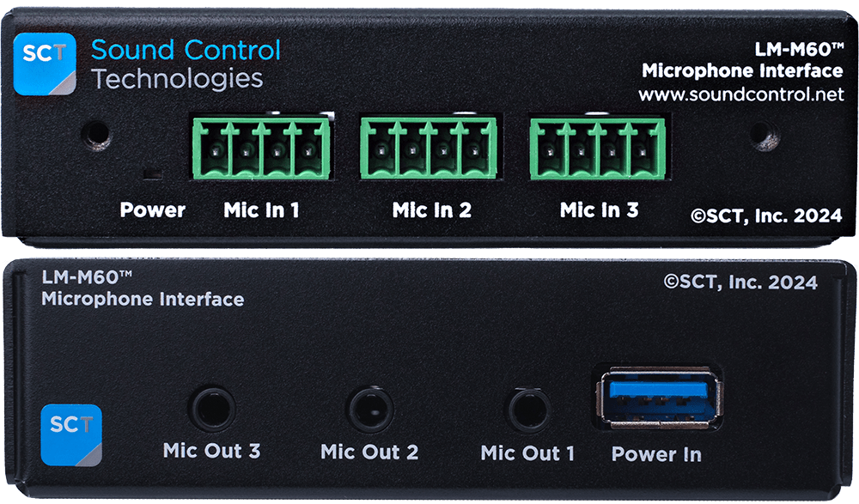Click the Mic Out 1 audio jack

pos(527,410)
